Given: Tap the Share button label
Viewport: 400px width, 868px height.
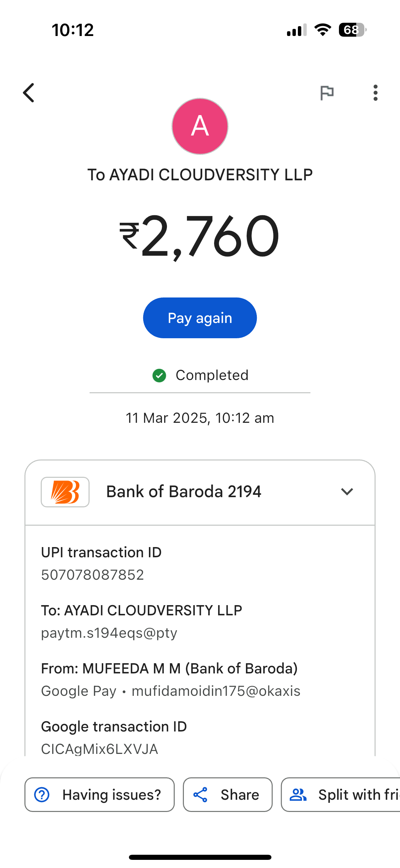Looking at the screenshot, I should pyautogui.click(x=240, y=795).
